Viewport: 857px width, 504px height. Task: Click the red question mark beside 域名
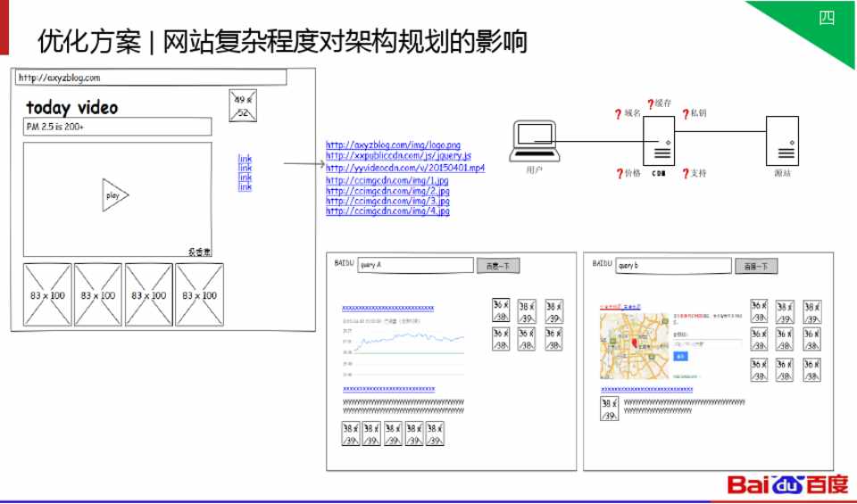618,115
